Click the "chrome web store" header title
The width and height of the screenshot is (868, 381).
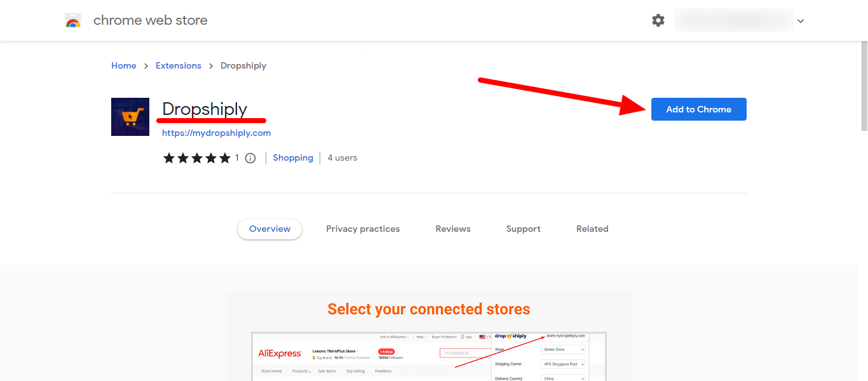151,20
